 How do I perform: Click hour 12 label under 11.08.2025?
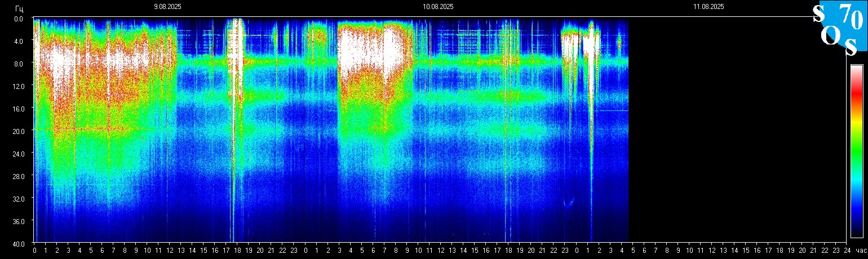(712, 251)
